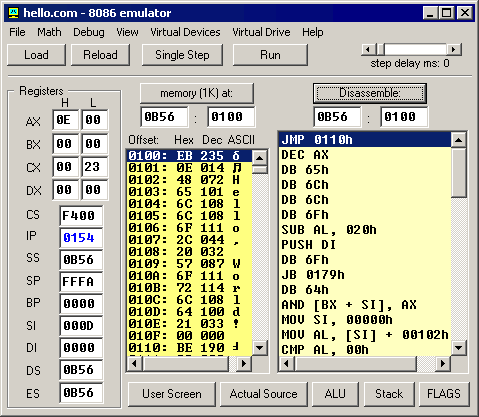Viewport: 479px width, 417px height.
Task: Click the memory list vertical scrollbar thumb
Action: tap(260, 169)
